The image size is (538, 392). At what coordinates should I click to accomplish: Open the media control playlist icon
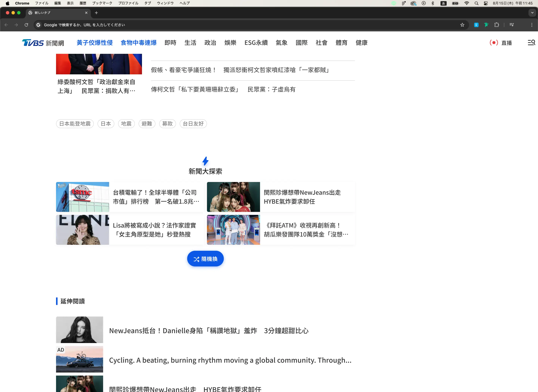[x=512, y=25]
